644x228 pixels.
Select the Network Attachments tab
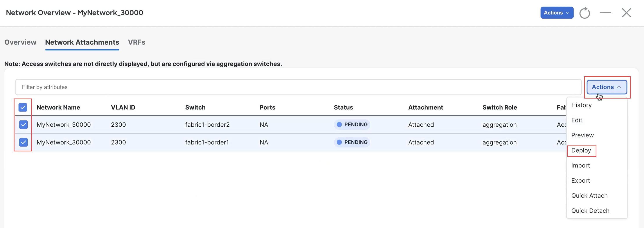coord(82,42)
